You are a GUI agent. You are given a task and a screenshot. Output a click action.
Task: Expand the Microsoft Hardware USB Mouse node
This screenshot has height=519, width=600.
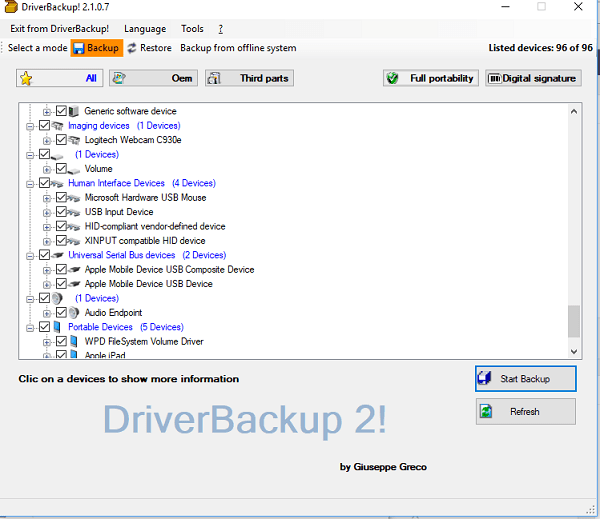pos(47,198)
